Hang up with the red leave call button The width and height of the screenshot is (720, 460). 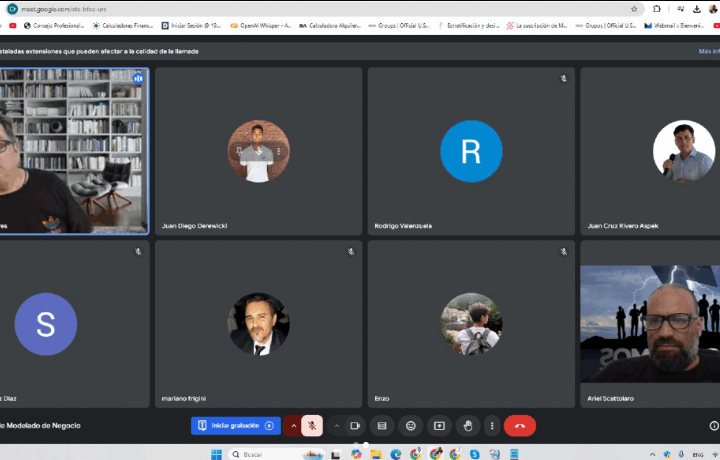(520, 426)
